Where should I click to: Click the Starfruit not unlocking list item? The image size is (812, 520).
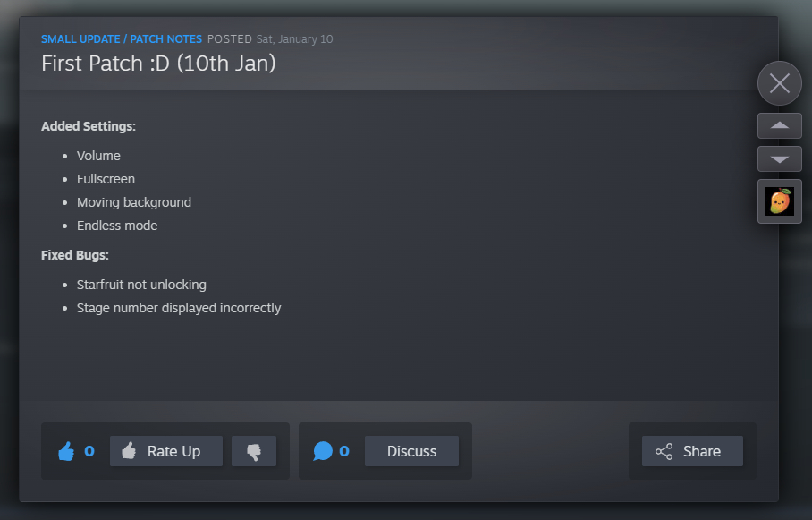point(141,285)
